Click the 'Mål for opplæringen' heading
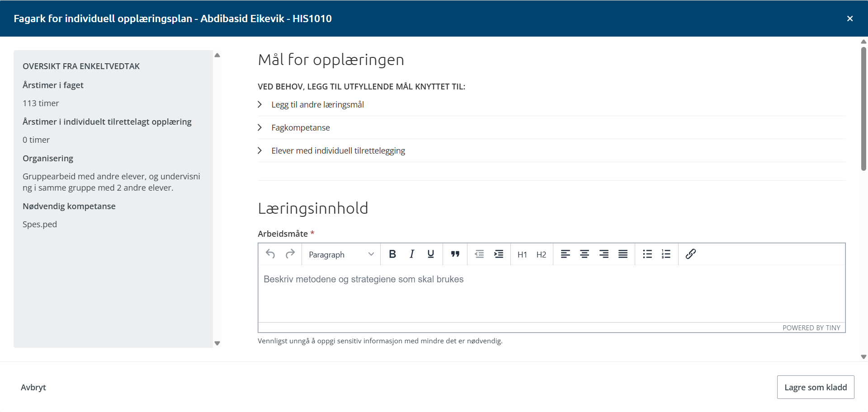The height and width of the screenshot is (412, 868). click(331, 60)
